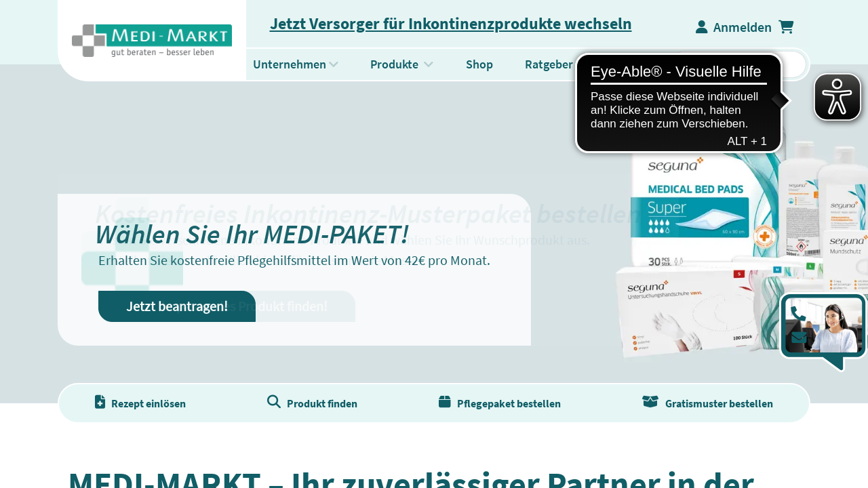This screenshot has height=488, width=868.
Task: Expand the Unternehmen menu chevron
Action: click(x=334, y=64)
